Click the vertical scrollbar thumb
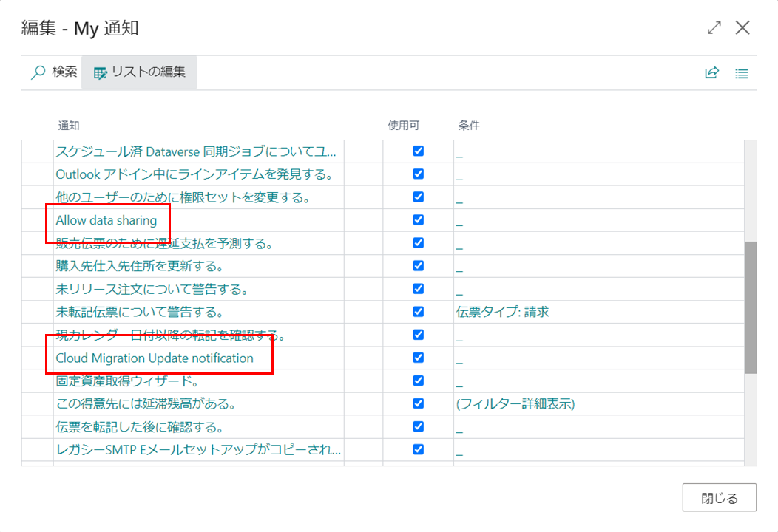Viewport: 778px width, 532px height. tap(751, 307)
